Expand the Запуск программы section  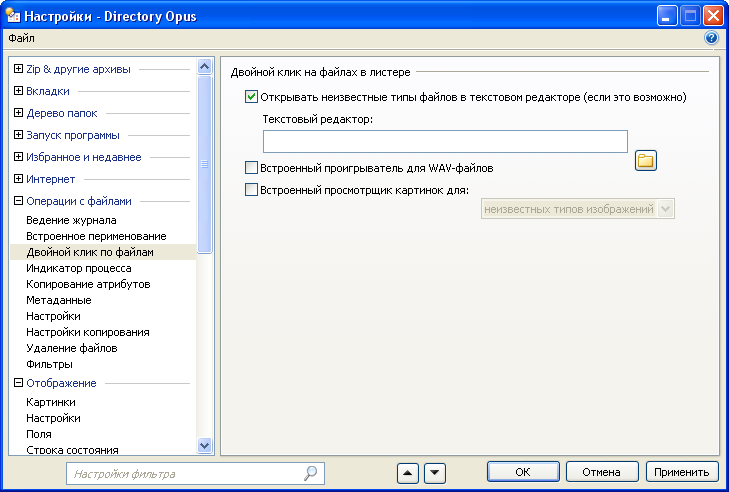[18, 135]
